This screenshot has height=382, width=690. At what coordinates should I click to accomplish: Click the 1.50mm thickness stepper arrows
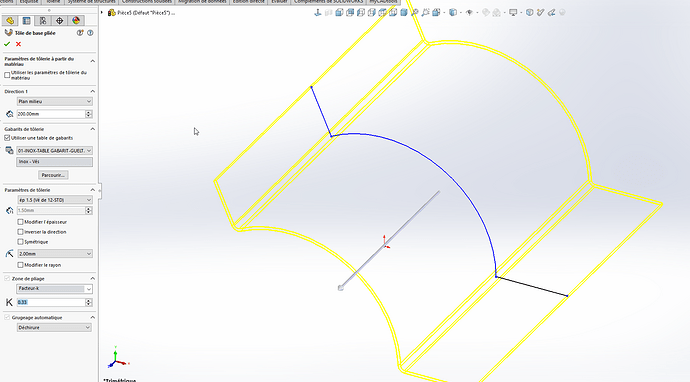pos(88,210)
